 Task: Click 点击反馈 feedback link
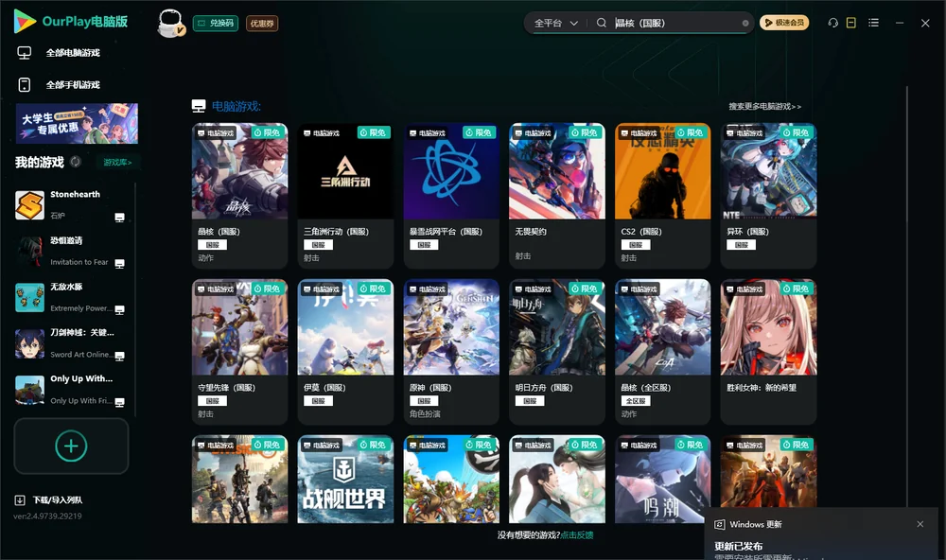tap(577, 534)
